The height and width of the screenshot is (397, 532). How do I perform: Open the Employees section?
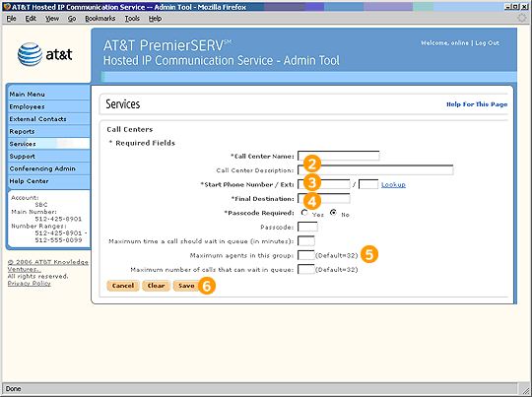click(49, 106)
